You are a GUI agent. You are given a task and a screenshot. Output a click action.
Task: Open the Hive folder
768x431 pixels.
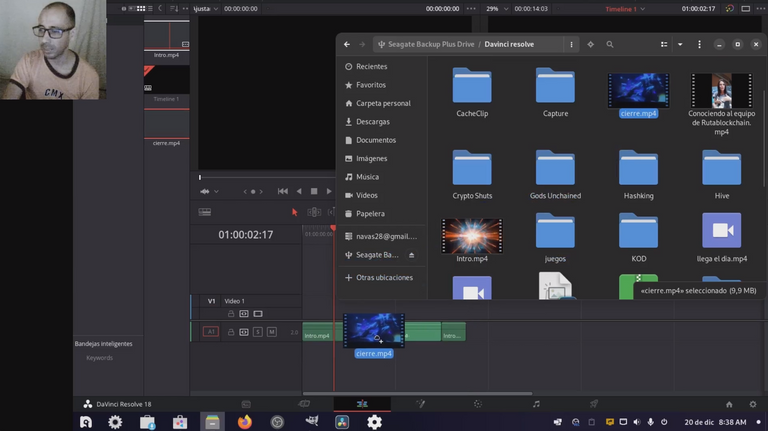tap(722, 174)
